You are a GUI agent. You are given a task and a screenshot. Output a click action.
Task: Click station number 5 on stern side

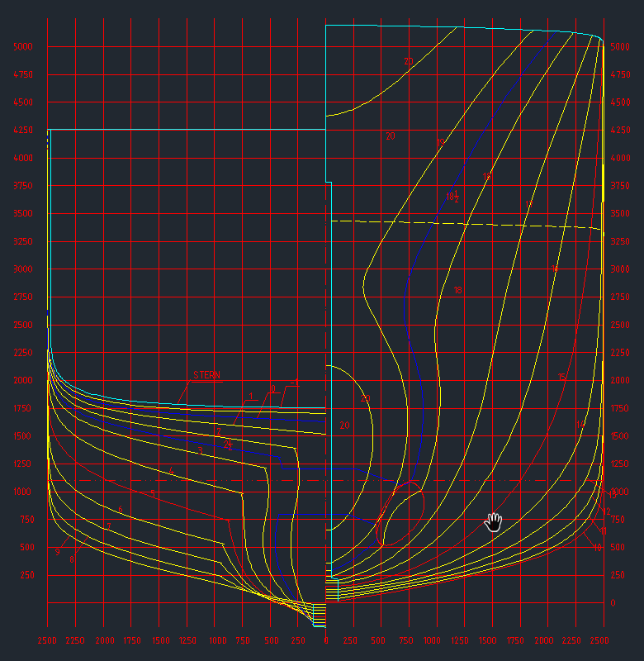coord(153,494)
